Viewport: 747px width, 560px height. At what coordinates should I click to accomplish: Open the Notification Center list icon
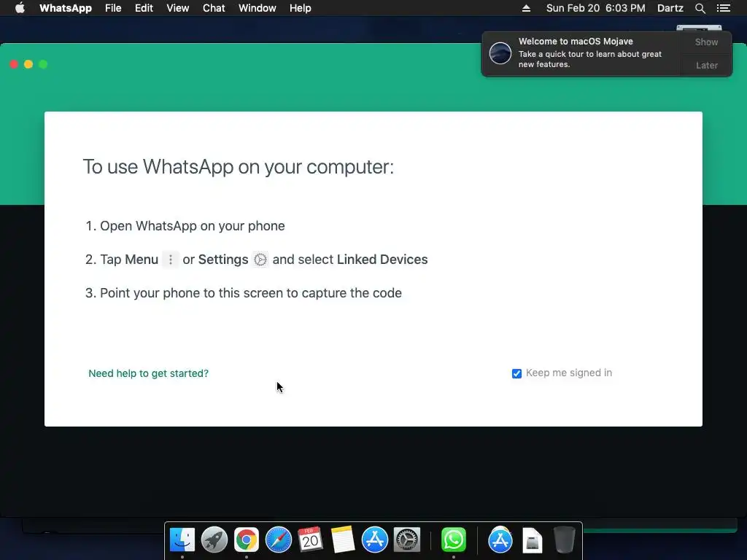click(x=723, y=8)
